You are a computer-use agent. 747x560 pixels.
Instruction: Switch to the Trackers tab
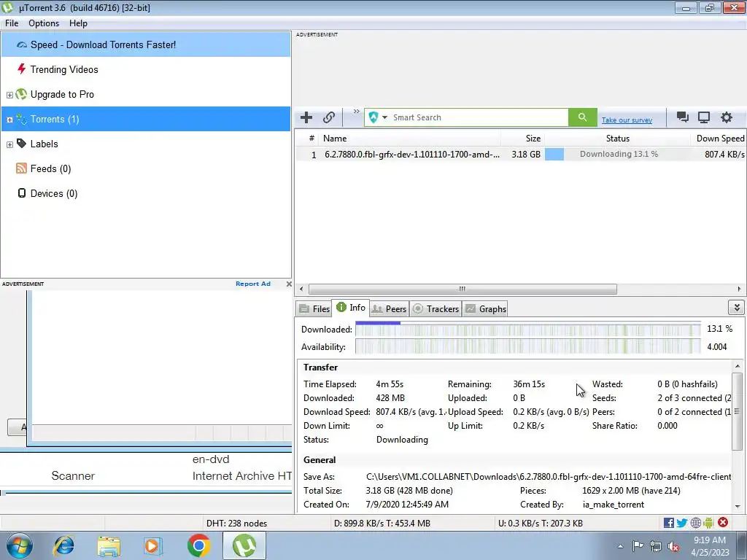[x=436, y=308]
